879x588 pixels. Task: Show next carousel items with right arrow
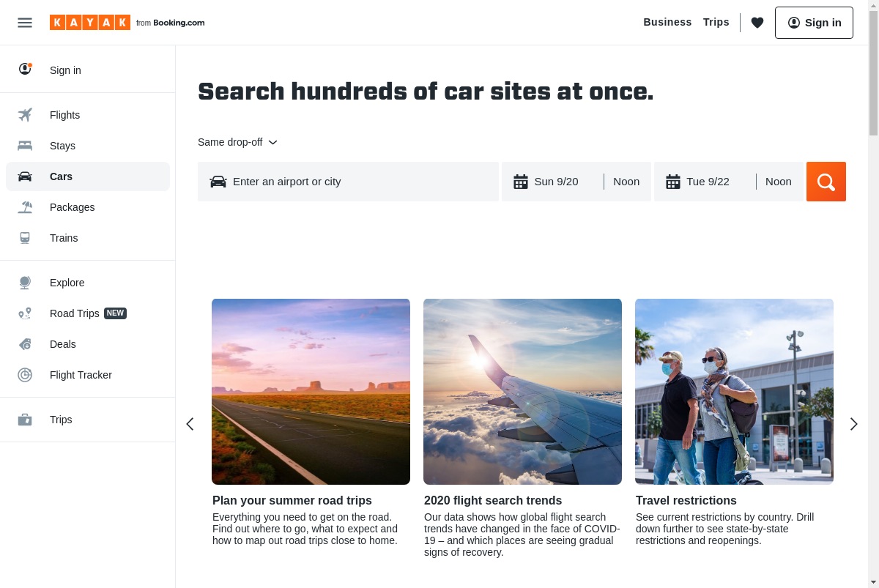tap(853, 424)
